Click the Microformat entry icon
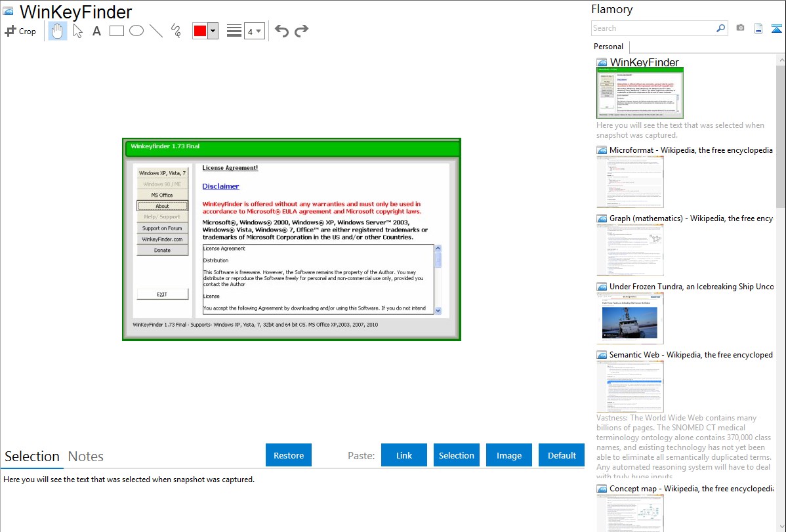The width and height of the screenshot is (786, 532). (x=602, y=150)
